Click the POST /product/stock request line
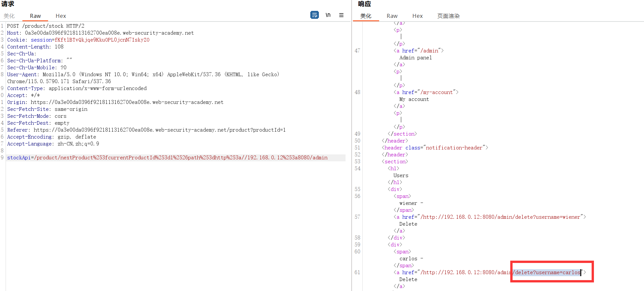 (45, 26)
